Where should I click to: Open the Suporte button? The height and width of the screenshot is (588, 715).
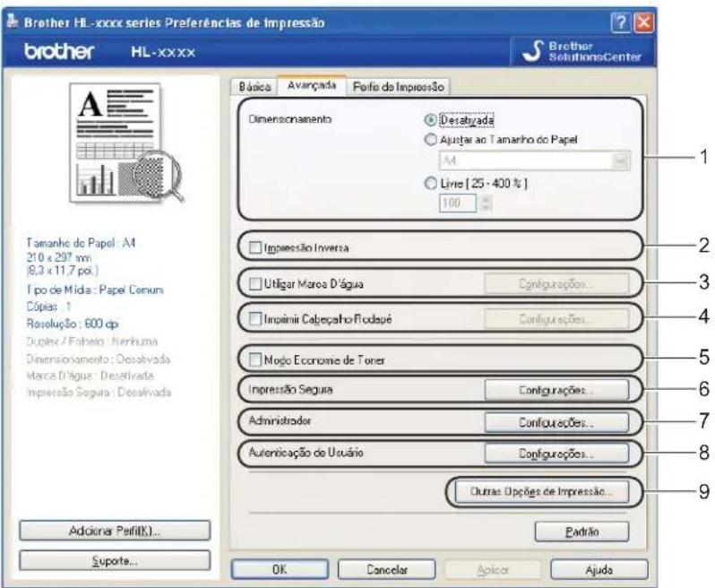coord(115,560)
